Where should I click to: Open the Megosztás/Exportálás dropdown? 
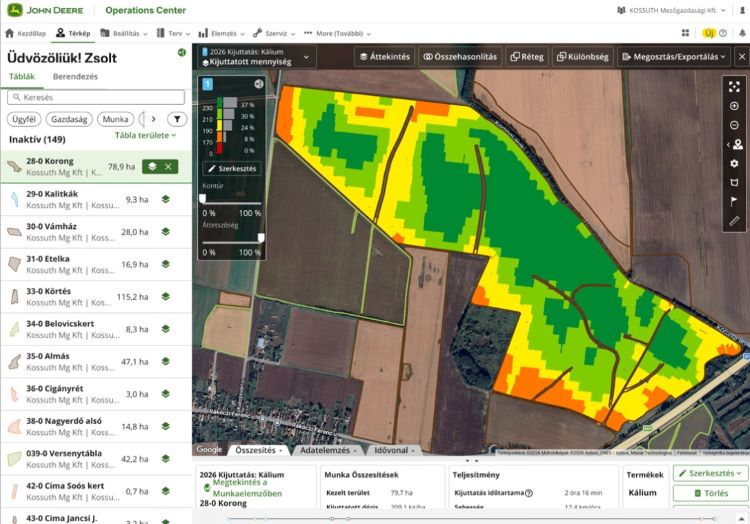click(x=672, y=57)
